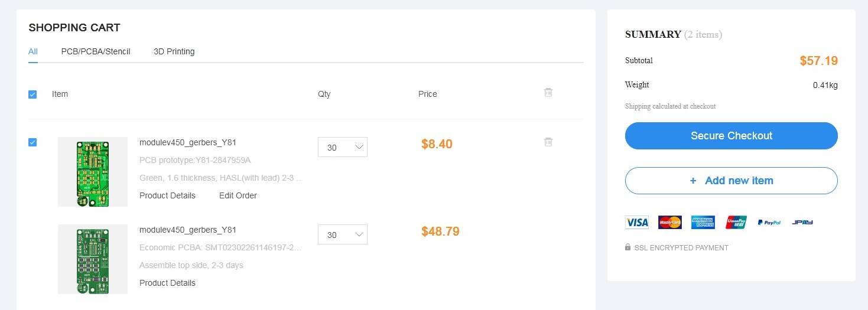Uncheck the PCB prototype item checkbox
The image size is (868, 310).
[32, 142]
